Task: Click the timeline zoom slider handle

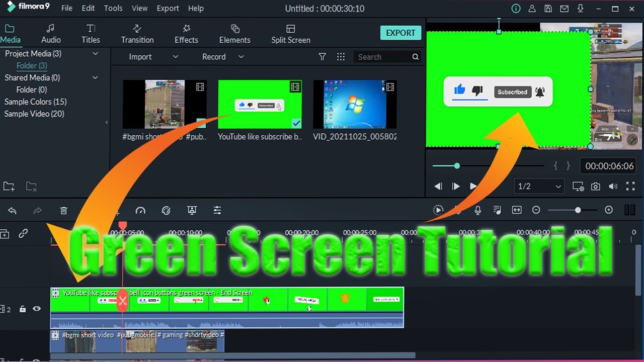Action: (578, 210)
